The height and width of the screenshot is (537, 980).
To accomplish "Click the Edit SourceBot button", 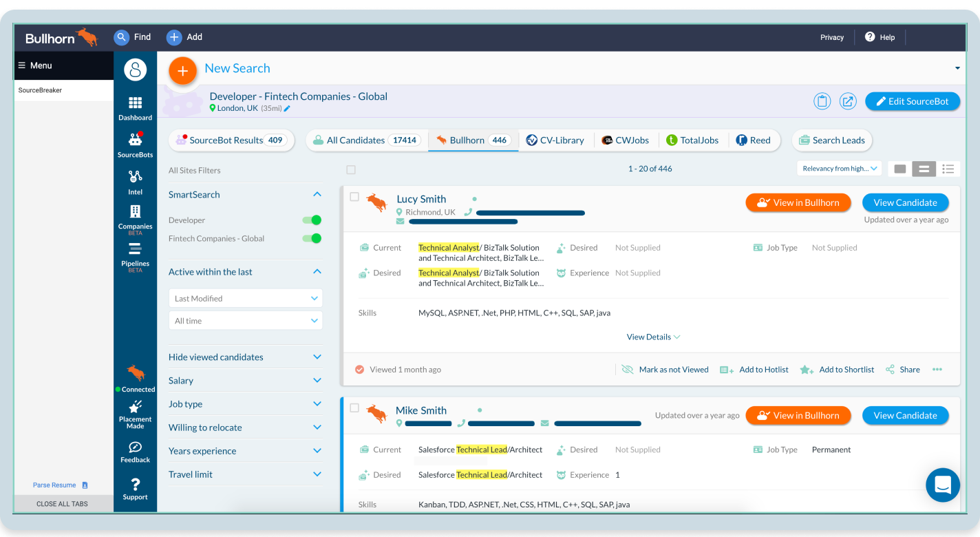I will [x=913, y=101].
